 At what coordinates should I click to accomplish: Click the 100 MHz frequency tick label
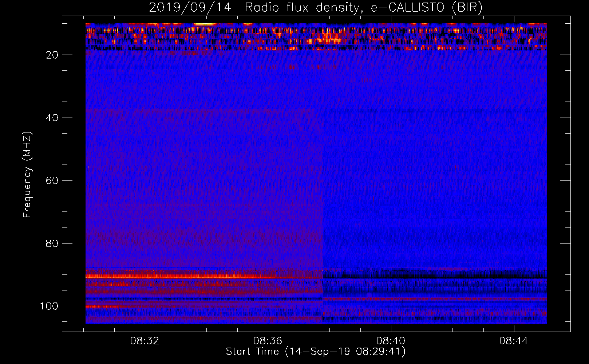tap(49, 306)
